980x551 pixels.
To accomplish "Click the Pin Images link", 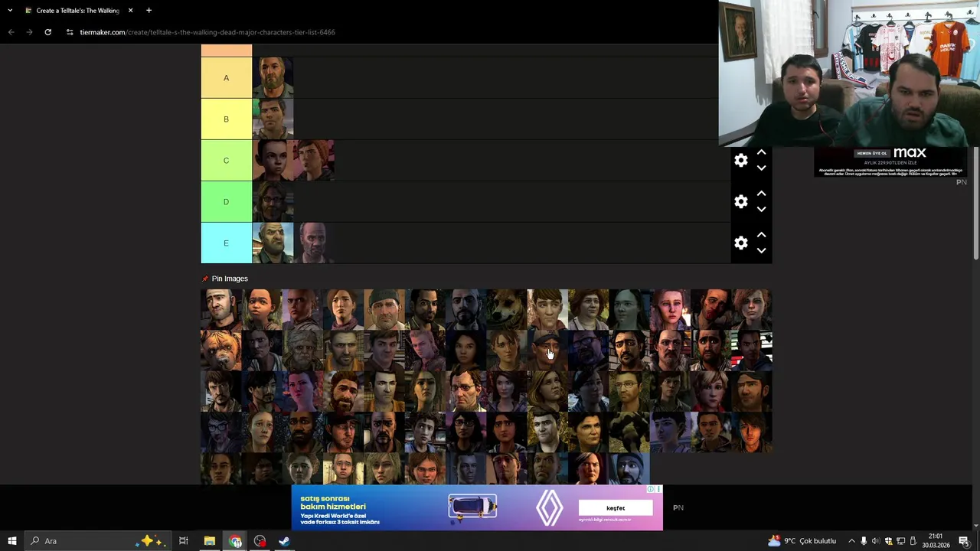I will coord(230,279).
